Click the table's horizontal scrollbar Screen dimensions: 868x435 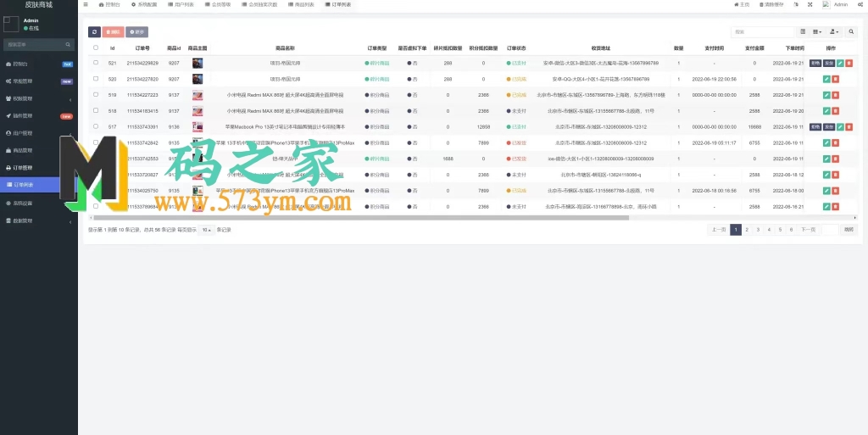pos(361,217)
